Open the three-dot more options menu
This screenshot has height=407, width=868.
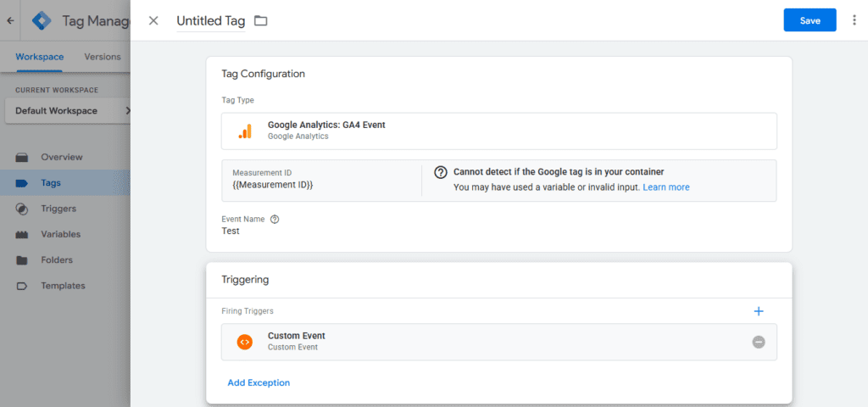854,20
